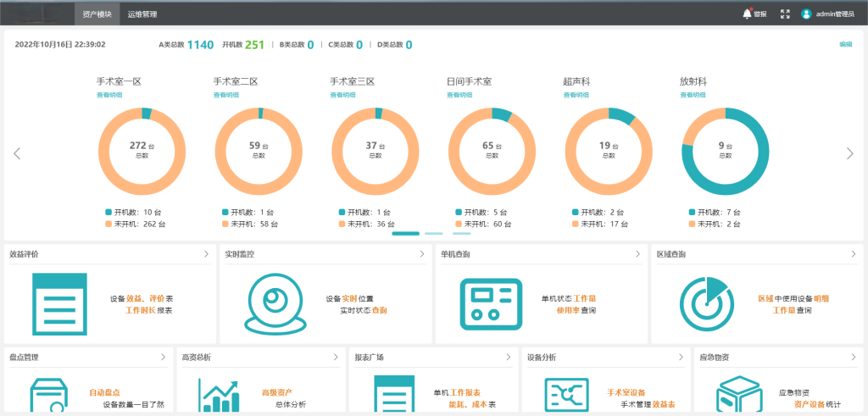Select the 资产模块 tab
Screen dimensions: 868x416
(x=97, y=14)
